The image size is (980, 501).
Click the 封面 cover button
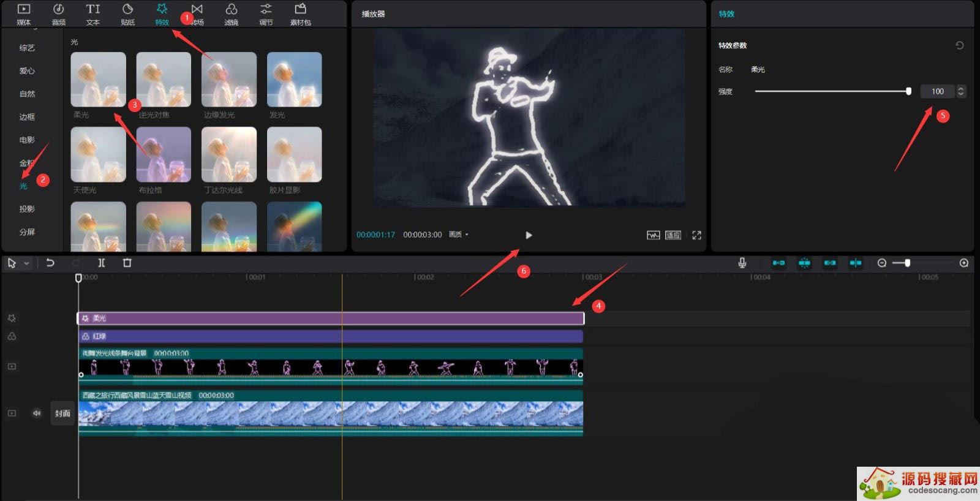pos(62,413)
